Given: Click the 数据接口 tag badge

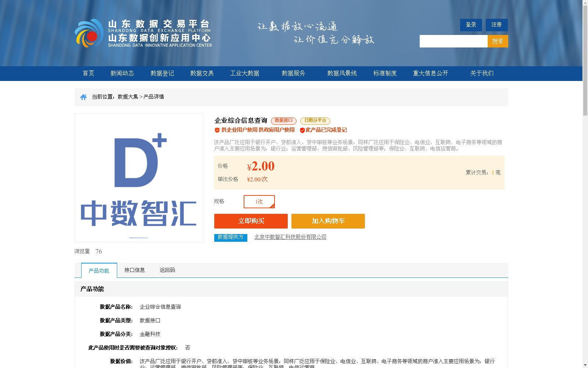Looking at the screenshot, I should [284, 121].
